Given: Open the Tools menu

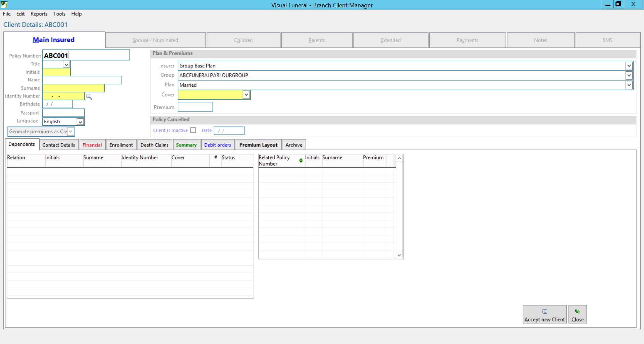Looking at the screenshot, I should pos(59,14).
